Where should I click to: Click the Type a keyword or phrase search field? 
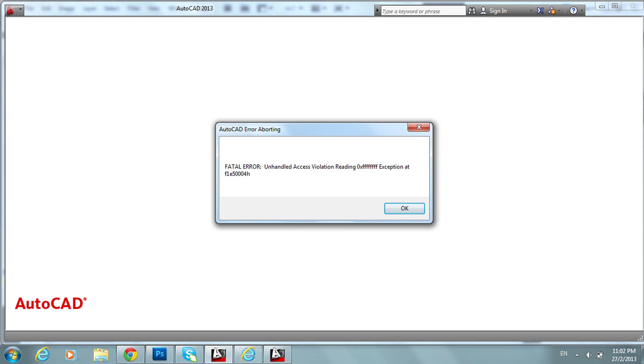pos(422,11)
